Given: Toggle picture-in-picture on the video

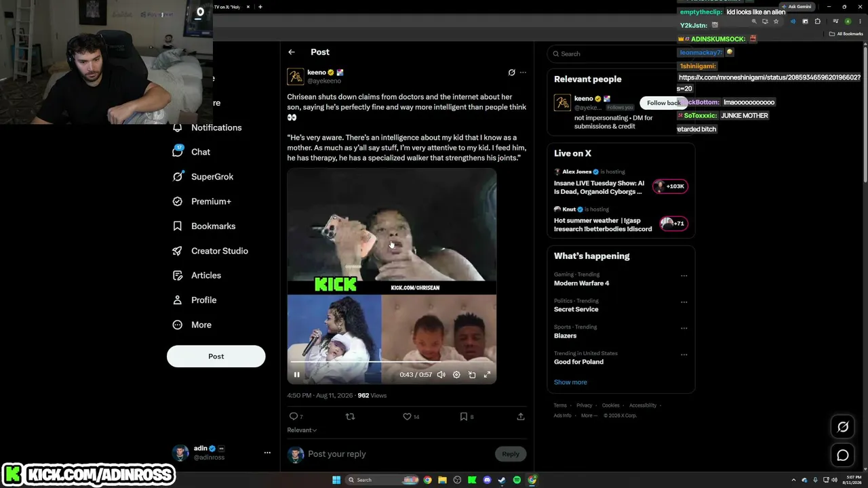Looking at the screenshot, I should (472, 375).
